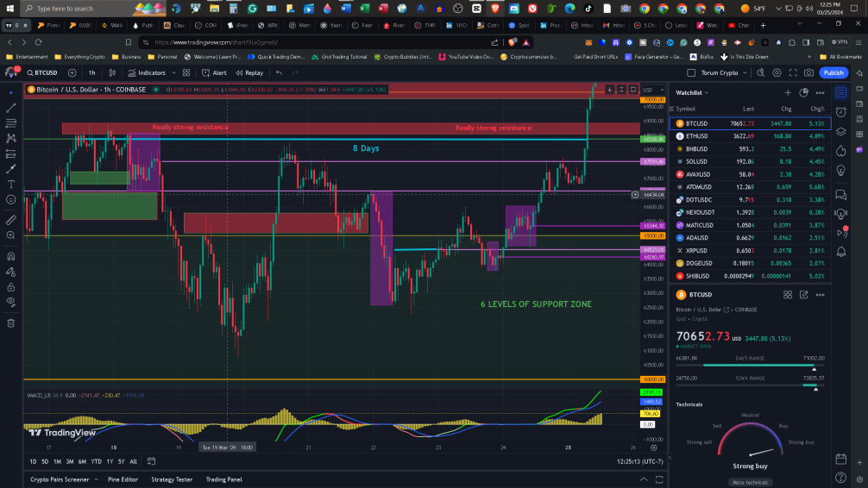
Task: Take a chart snapshot with camera icon
Action: pos(808,73)
